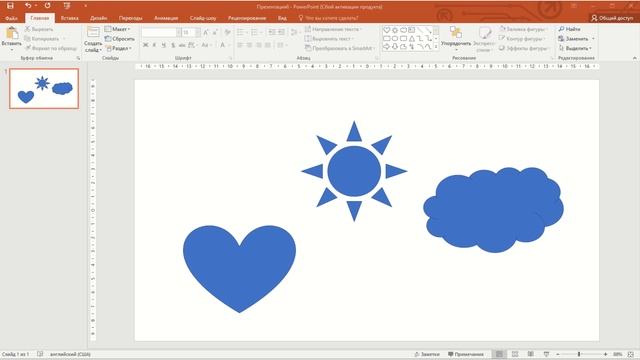Switch to the Анимация (Animations) tab

[x=166, y=18]
